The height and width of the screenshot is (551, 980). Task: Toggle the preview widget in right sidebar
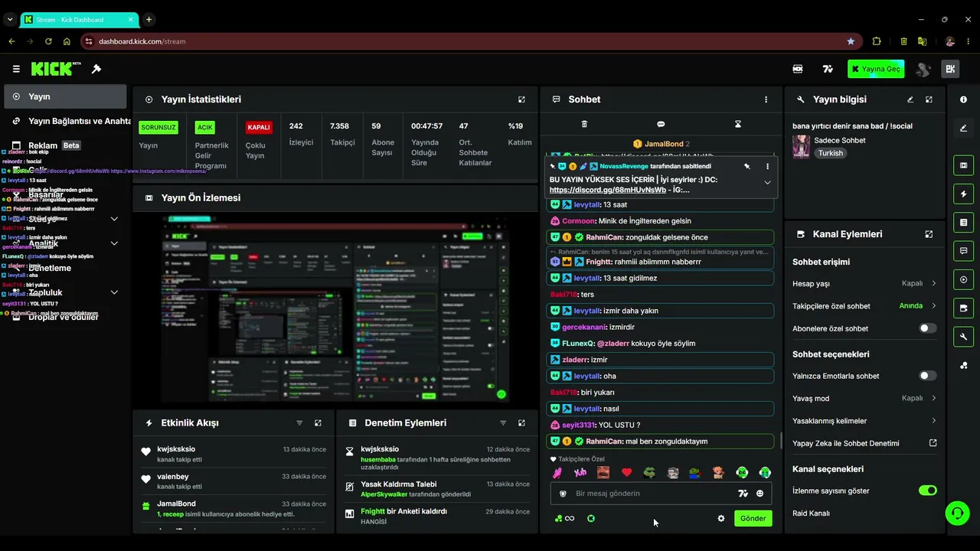[963, 165]
